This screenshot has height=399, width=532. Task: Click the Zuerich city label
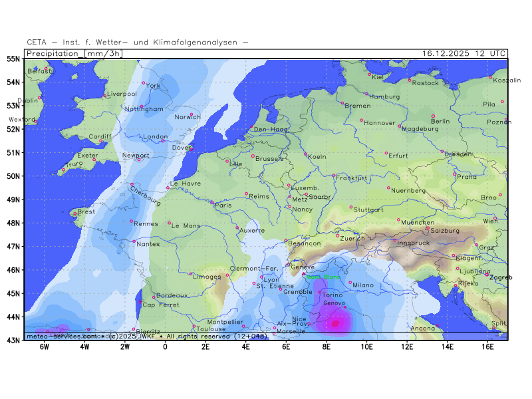(x=352, y=237)
